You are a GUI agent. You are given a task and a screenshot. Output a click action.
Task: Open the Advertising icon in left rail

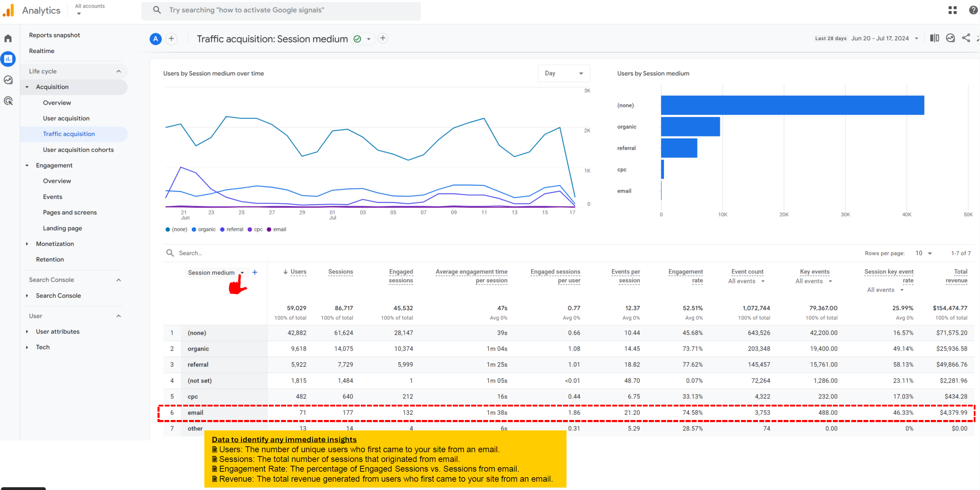[8, 101]
